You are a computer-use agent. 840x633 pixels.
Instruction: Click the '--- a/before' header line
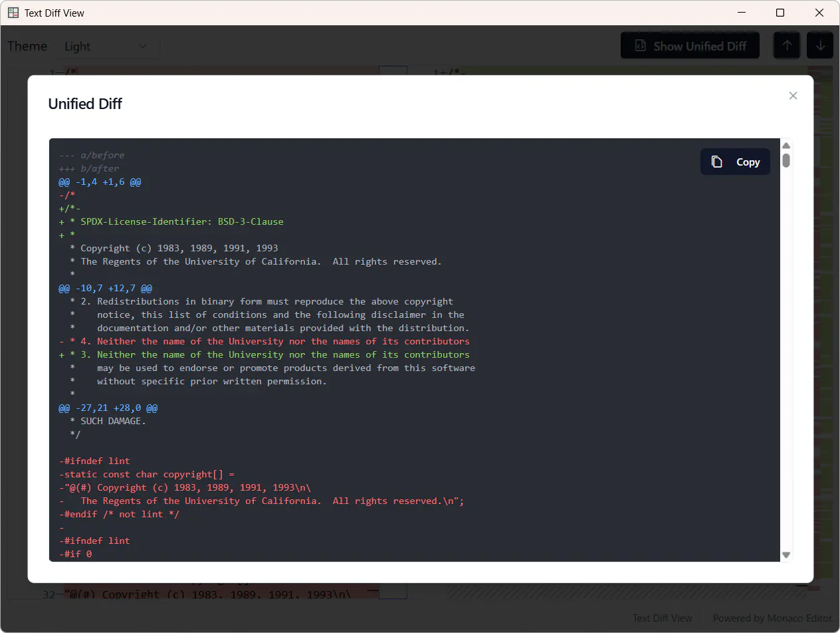(x=92, y=155)
